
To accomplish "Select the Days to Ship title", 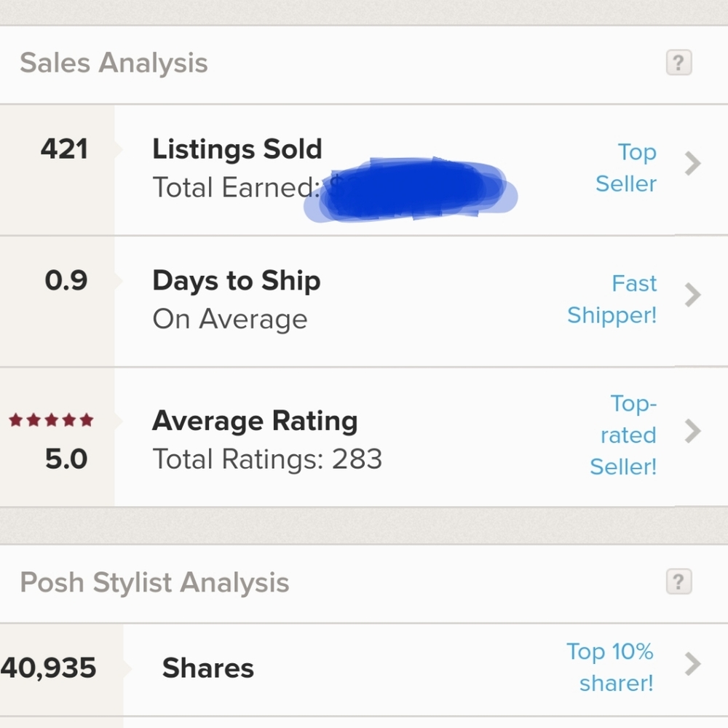I will point(236,281).
